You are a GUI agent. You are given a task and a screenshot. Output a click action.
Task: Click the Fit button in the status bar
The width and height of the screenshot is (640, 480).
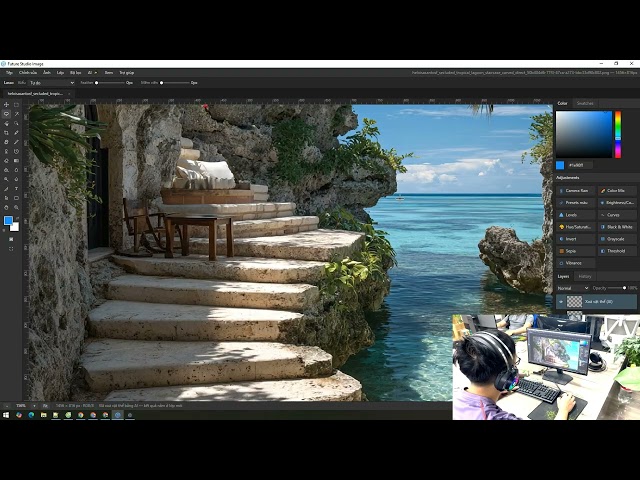(45, 406)
